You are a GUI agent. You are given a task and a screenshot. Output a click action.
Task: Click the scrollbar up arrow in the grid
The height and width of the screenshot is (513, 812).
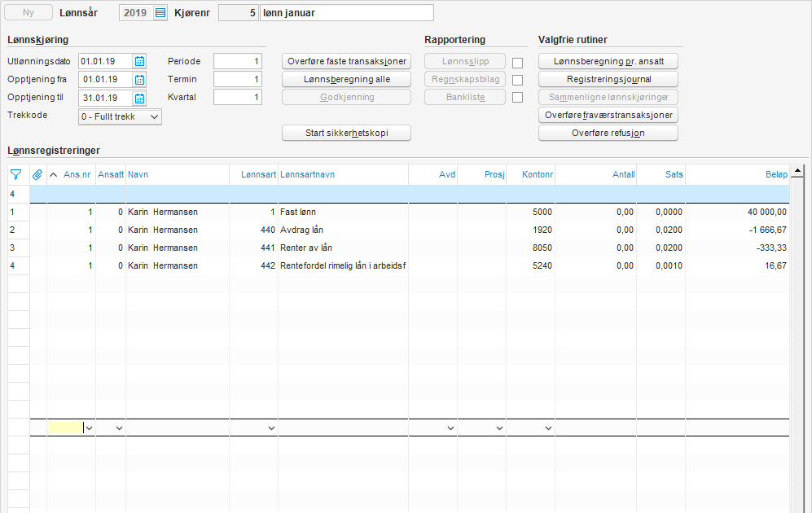(x=797, y=171)
